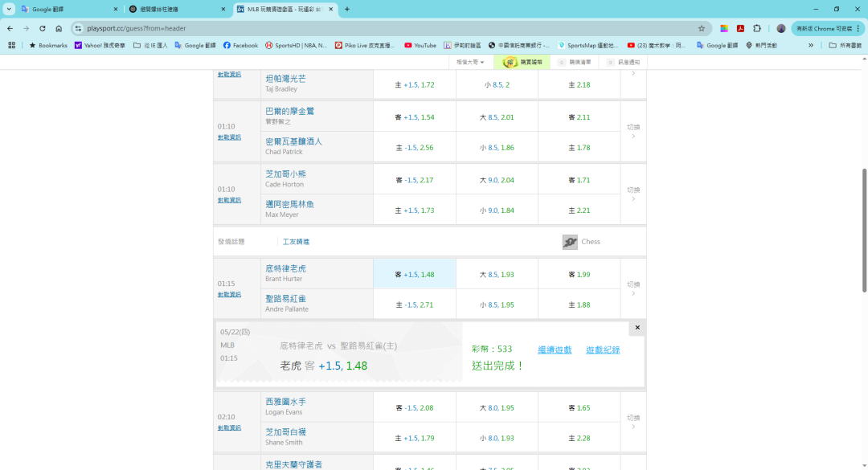Open the Facebook bookmark
Screen dimensions: 868x470
pyautogui.click(x=240, y=46)
